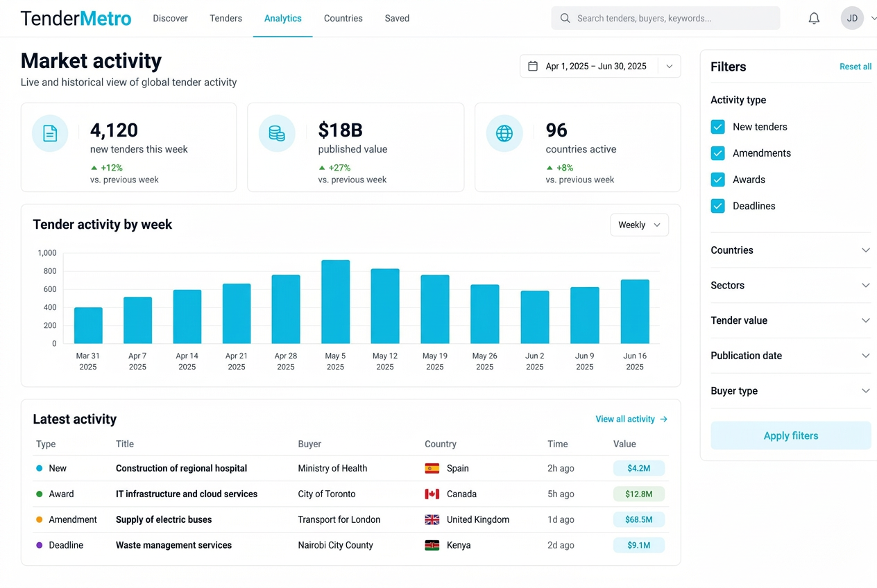877x588 pixels.
Task: Click the blue dot beside New type
Action: click(x=39, y=468)
